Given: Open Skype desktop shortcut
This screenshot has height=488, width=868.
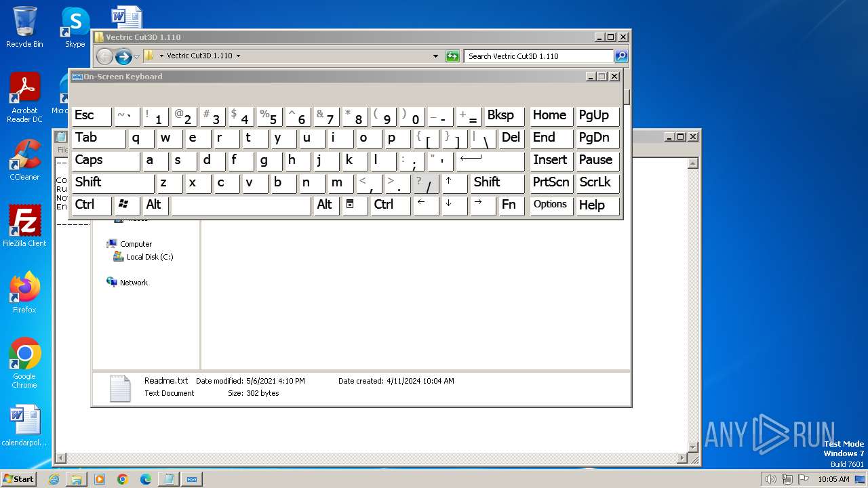Looking at the screenshot, I should [x=75, y=27].
